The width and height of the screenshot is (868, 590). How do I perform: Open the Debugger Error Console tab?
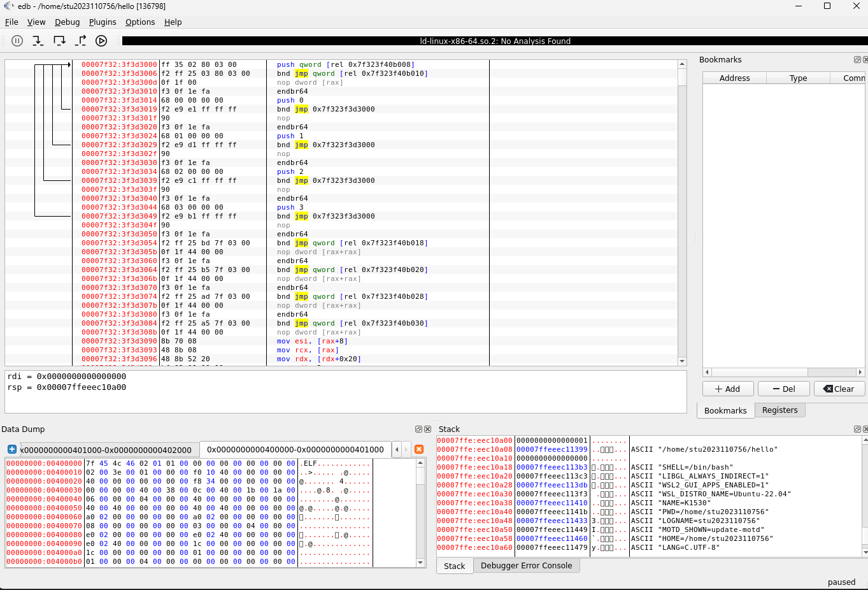[x=526, y=566]
